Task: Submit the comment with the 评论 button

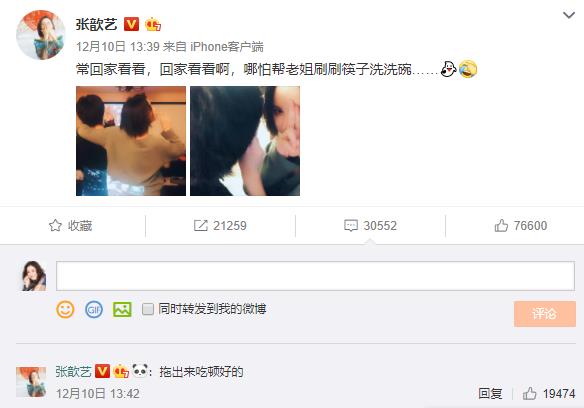Action: point(545,314)
